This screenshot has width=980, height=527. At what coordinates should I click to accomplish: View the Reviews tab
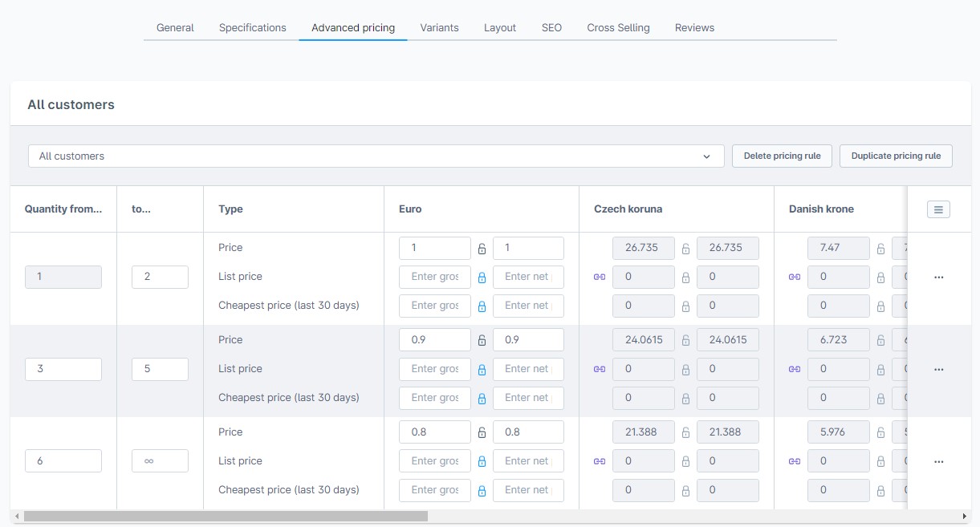[x=694, y=27]
